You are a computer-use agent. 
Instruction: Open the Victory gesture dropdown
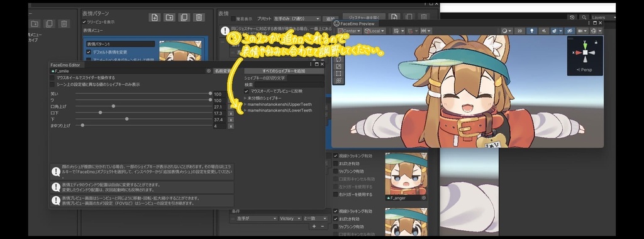pos(291,218)
